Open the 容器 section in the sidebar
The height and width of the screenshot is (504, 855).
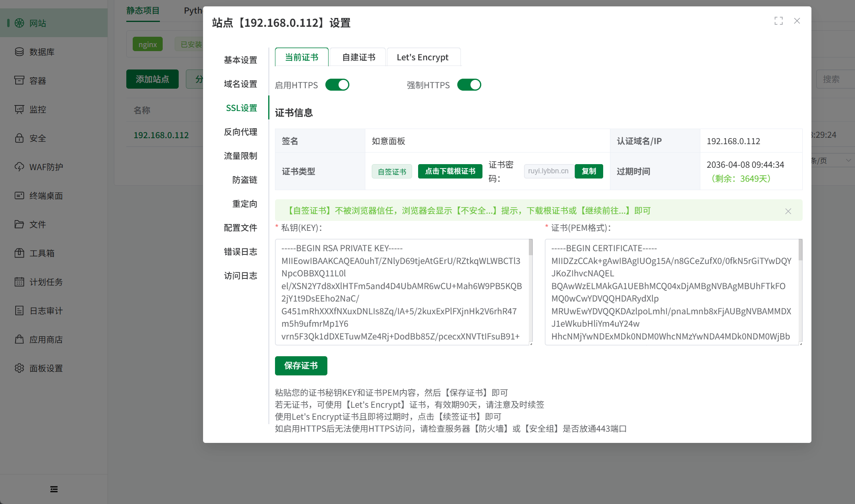click(x=39, y=80)
